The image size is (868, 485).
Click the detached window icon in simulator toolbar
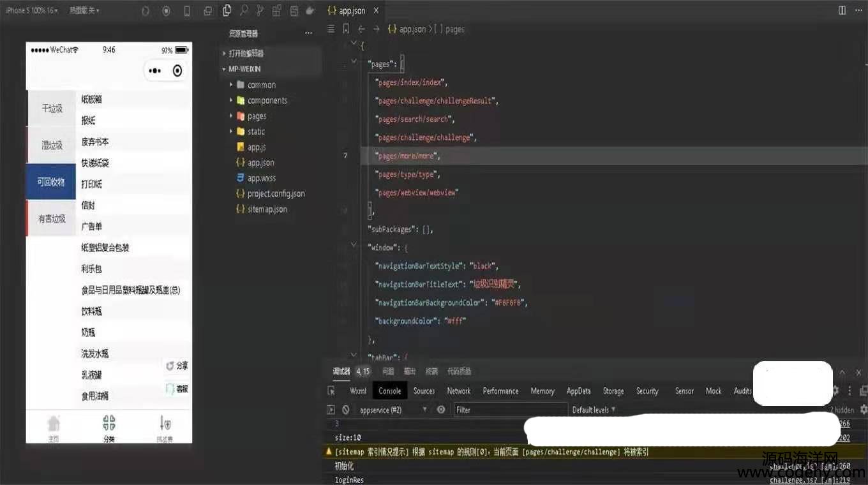tap(207, 11)
